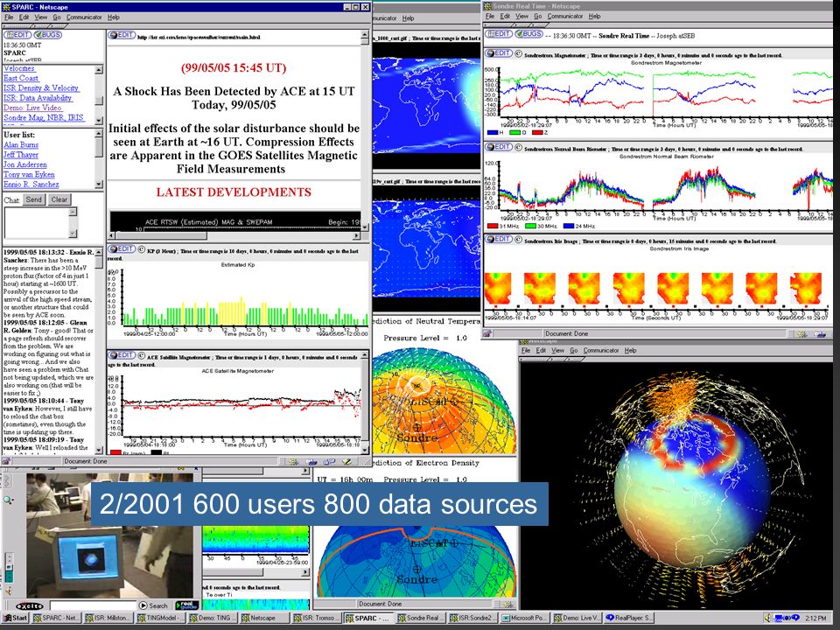Click EDIT beside BUGS in the SPARC window

click(17, 35)
